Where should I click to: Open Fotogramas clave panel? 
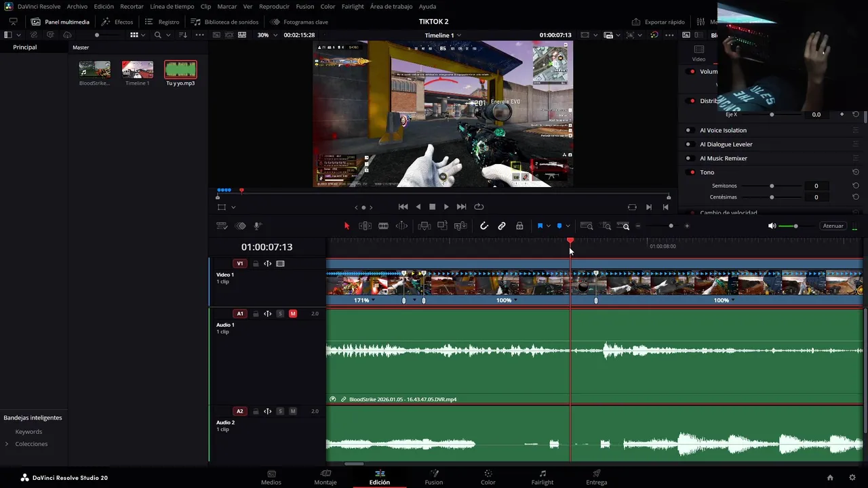[x=299, y=22]
